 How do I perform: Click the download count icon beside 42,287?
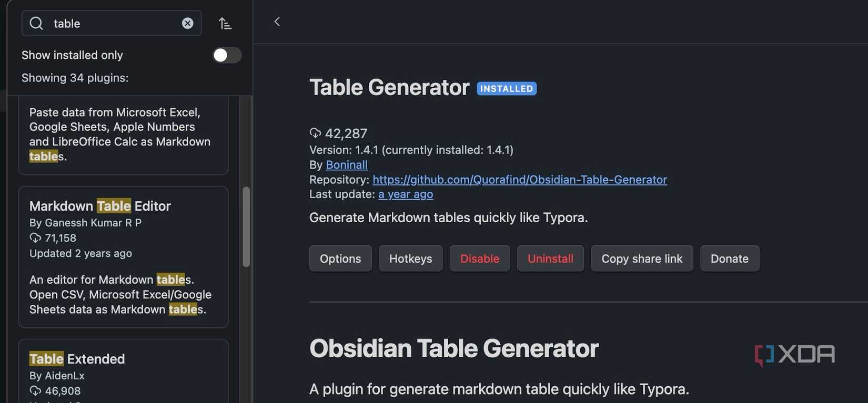[315, 132]
